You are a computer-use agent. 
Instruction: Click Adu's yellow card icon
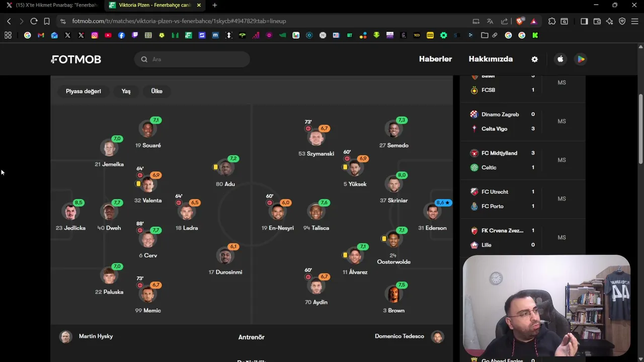point(215,167)
